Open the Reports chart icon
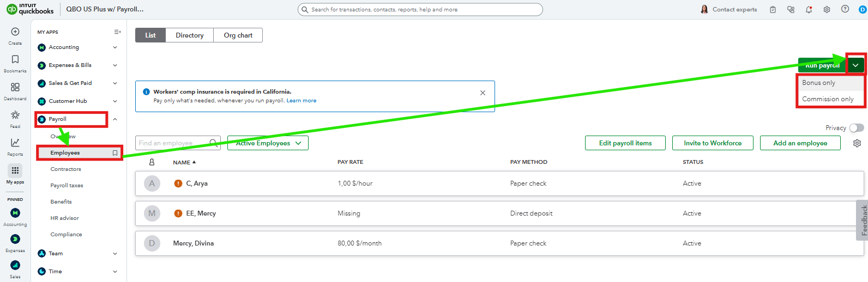 click(x=15, y=143)
